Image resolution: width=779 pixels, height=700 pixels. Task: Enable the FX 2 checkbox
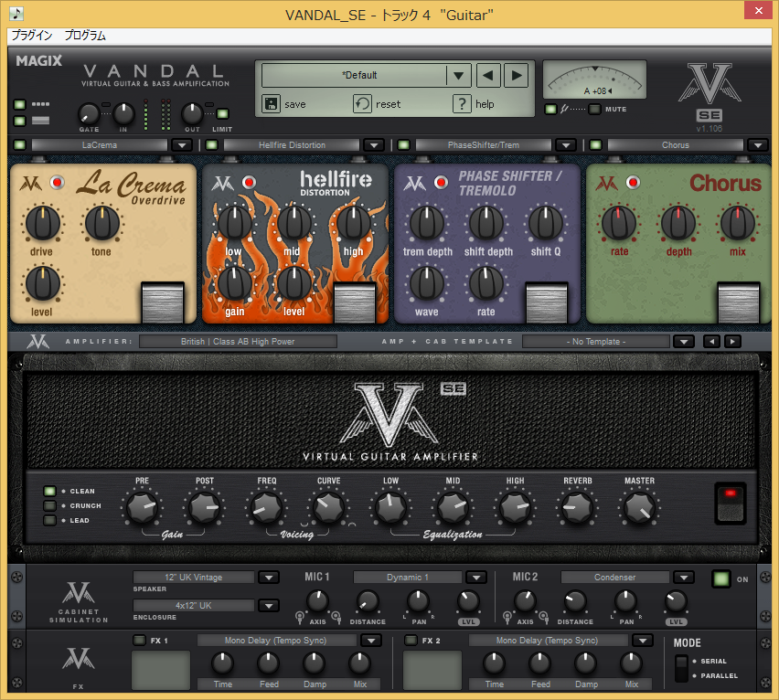coord(411,640)
